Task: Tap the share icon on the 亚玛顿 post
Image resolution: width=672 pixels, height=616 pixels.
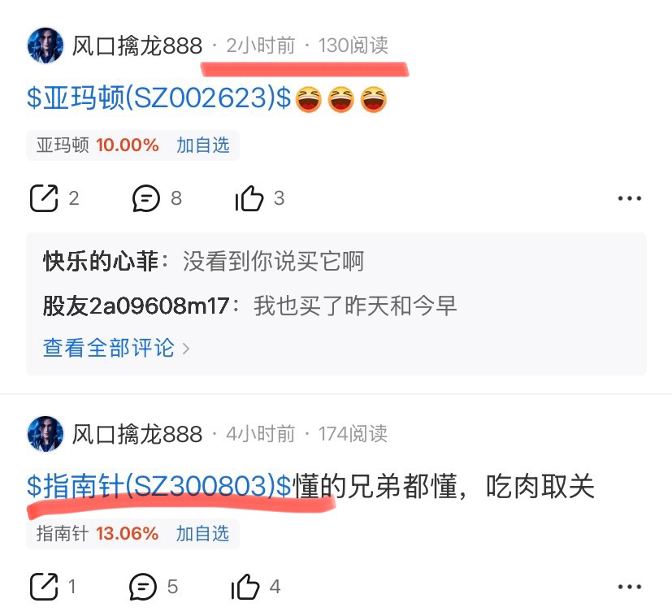Action: click(44, 198)
